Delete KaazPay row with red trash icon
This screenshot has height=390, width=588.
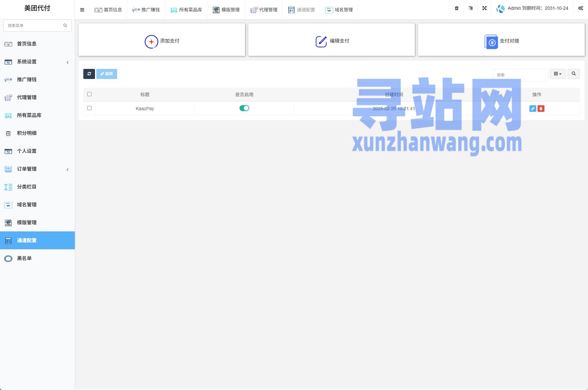(541, 109)
